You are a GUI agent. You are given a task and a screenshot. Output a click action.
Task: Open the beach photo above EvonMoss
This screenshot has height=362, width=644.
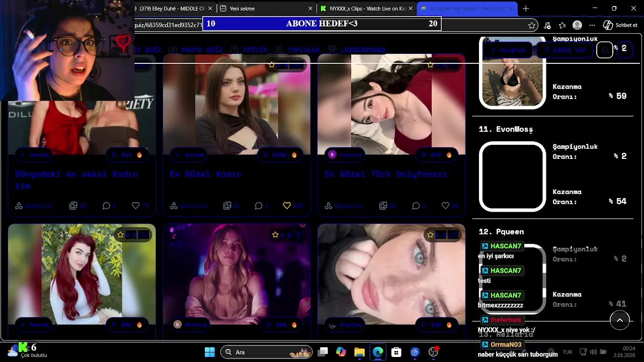(x=512, y=73)
